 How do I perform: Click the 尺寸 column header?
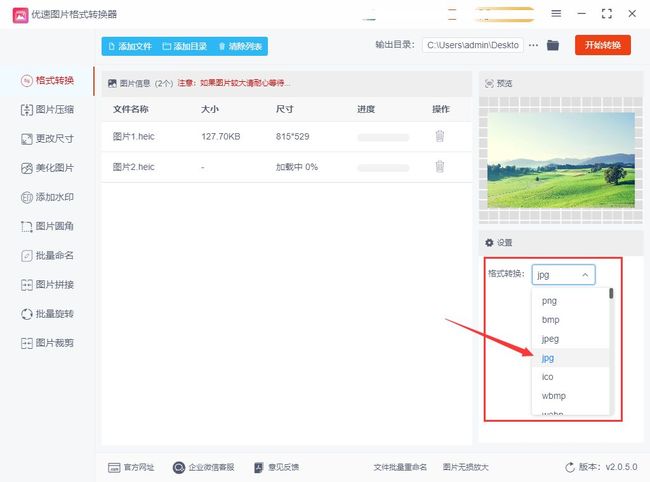[x=284, y=109]
